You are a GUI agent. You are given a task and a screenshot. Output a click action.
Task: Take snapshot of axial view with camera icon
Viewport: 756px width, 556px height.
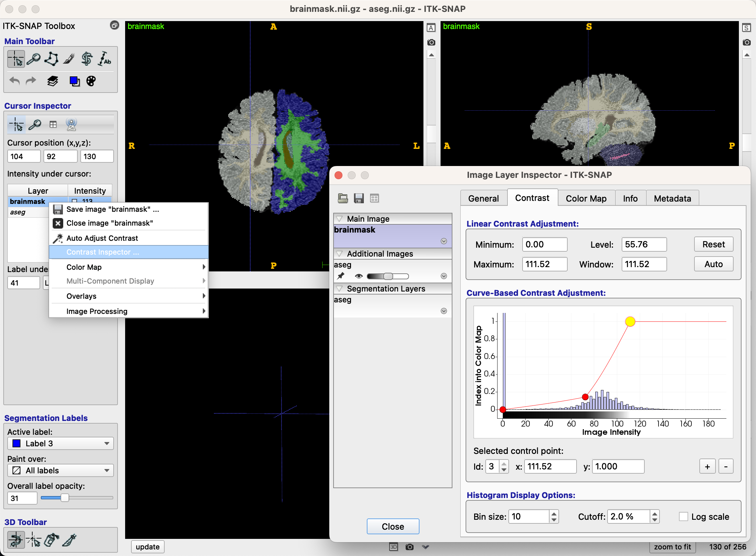pos(431,42)
